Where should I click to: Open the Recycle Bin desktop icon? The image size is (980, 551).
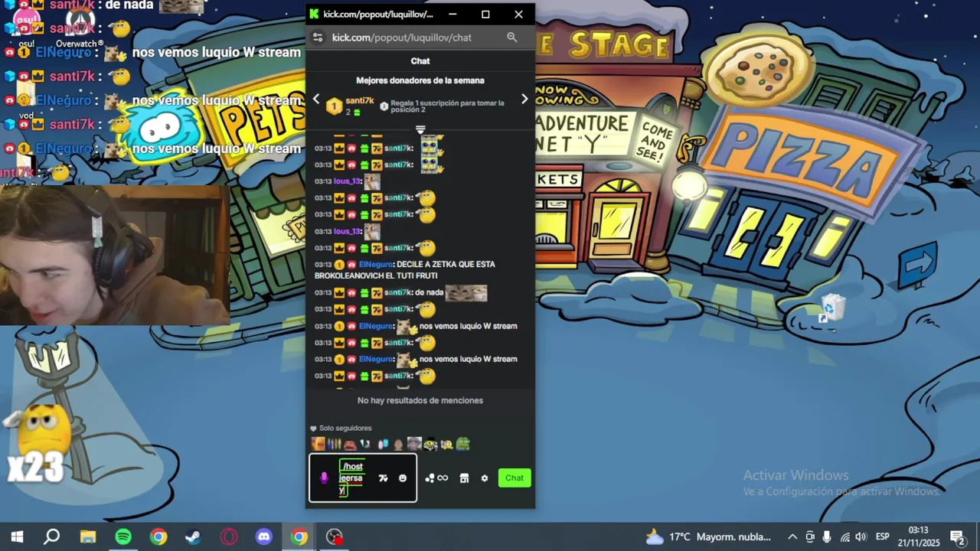click(832, 308)
